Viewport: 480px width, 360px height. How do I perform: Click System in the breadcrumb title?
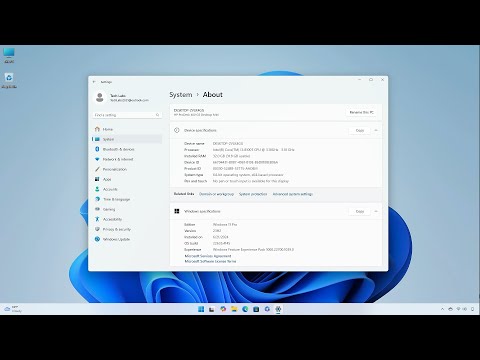[181, 95]
